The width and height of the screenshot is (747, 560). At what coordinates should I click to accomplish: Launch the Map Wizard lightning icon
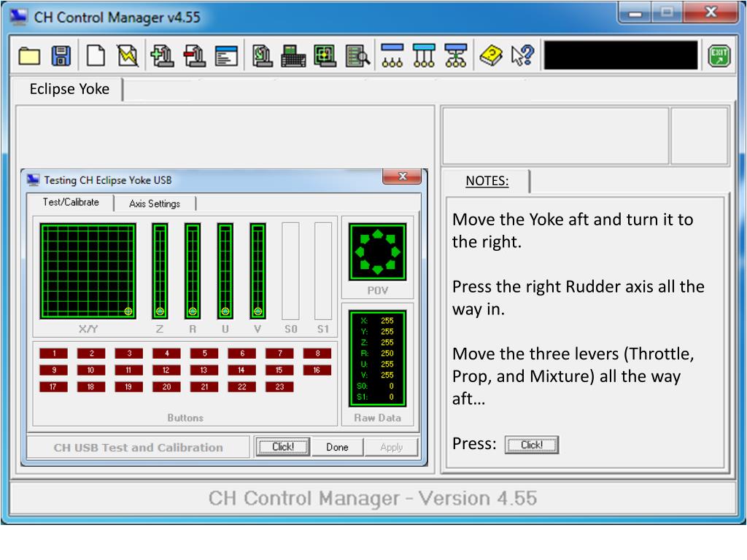(x=128, y=56)
